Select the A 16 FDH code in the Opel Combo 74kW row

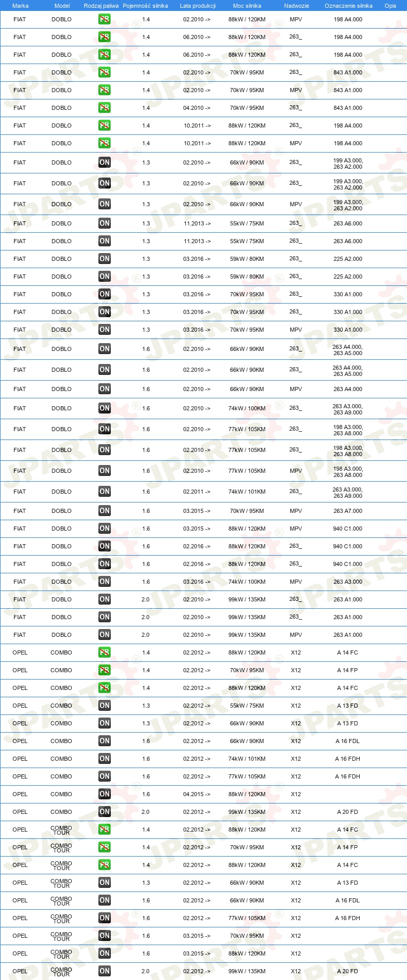click(x=348, y=759)
